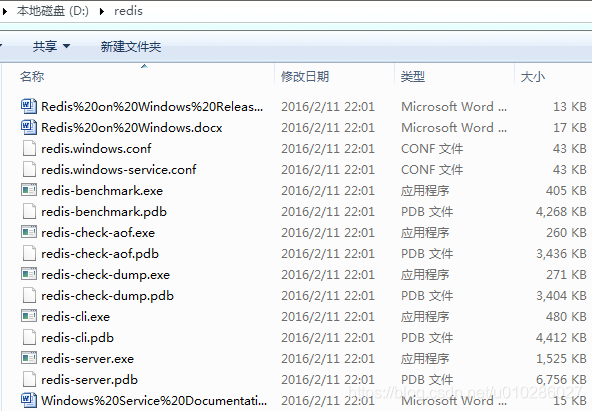The image size is (592, 411).
Task: Click 本地磁盘 (D:) in the address bar
Action: click(x=52, y=11)
